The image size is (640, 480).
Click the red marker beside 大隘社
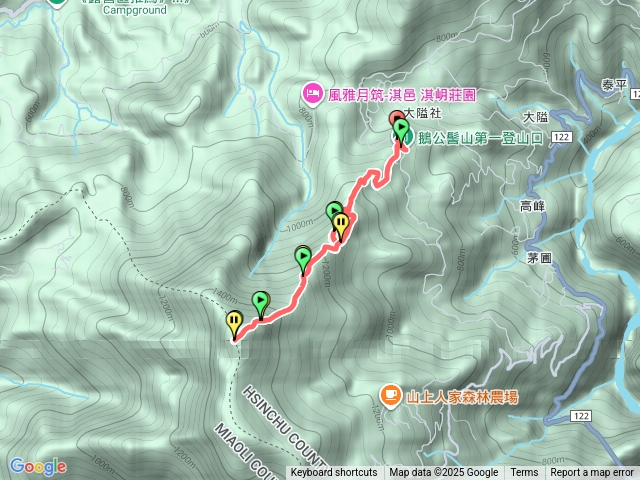tap(395, 118)
